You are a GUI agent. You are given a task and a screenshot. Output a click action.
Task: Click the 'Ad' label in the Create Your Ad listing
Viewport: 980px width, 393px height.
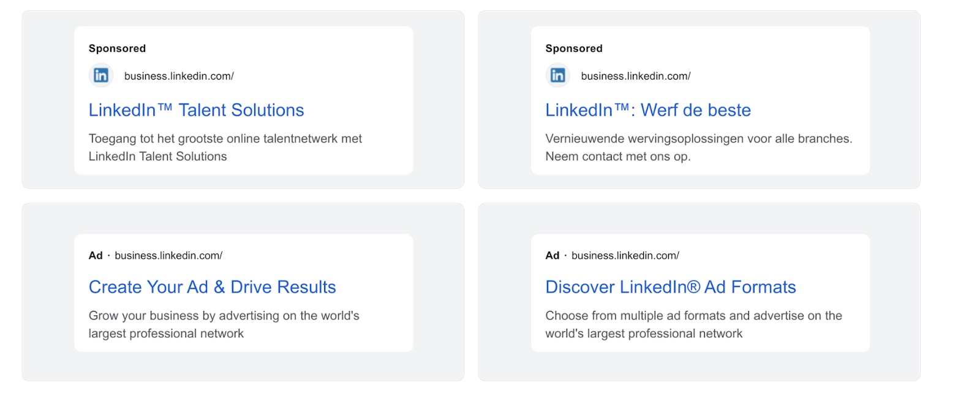[x=96, y=255]
